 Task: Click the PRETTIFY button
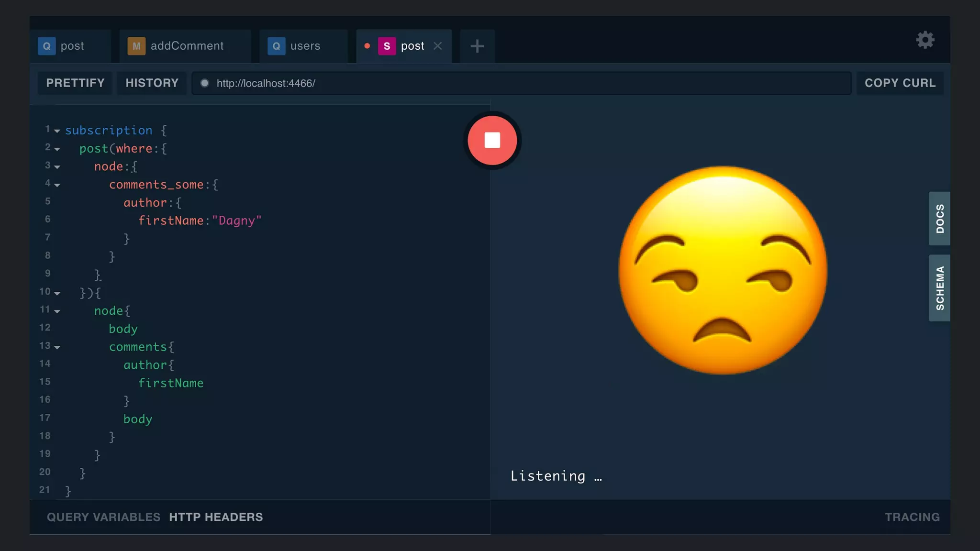(75, 83)
